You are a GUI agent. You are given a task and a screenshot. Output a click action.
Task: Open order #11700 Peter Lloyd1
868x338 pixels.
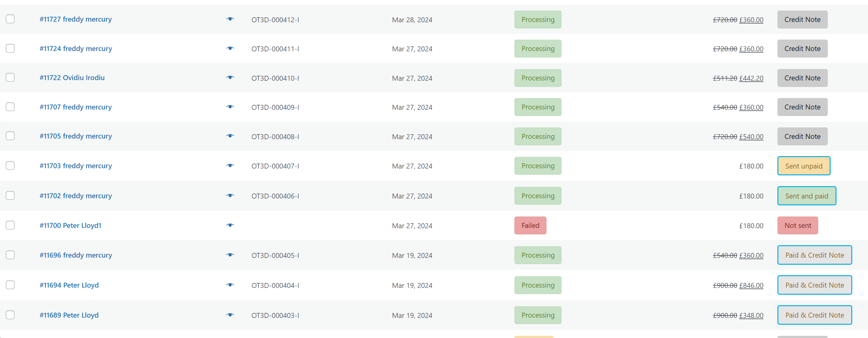(x=70, y=225)
